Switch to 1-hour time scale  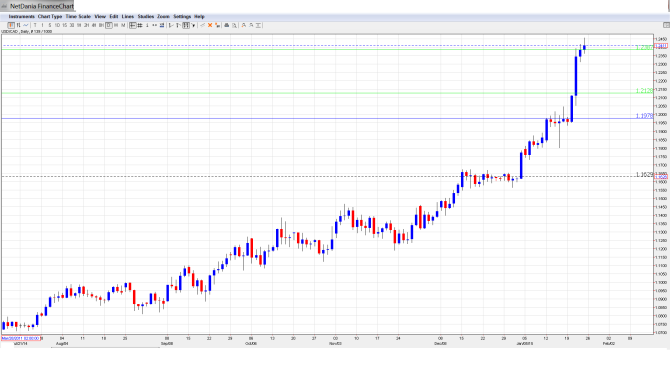coord(79,26)
